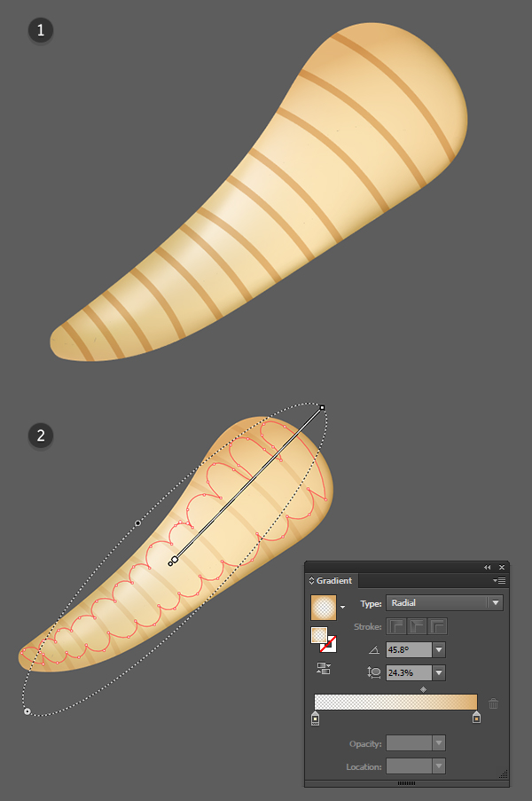Click the aspect ratio field showing 24.3%

[409, 672]
